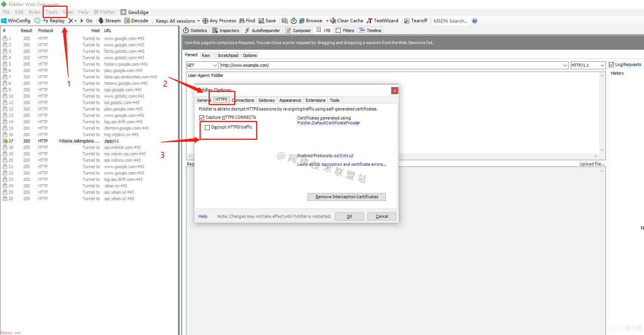Image resolution: width=644 pixels, height=335 pixels.
Task: Click the Upload file... link
Action: click(592, 164)
